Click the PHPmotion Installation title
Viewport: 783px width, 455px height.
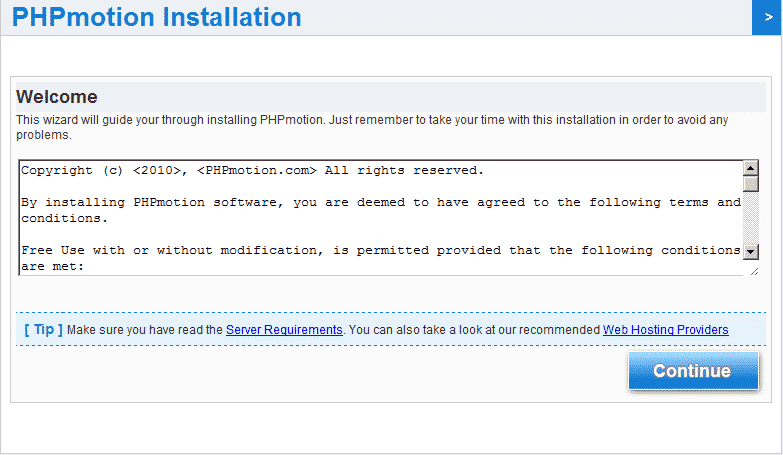(x=157, y=17)
